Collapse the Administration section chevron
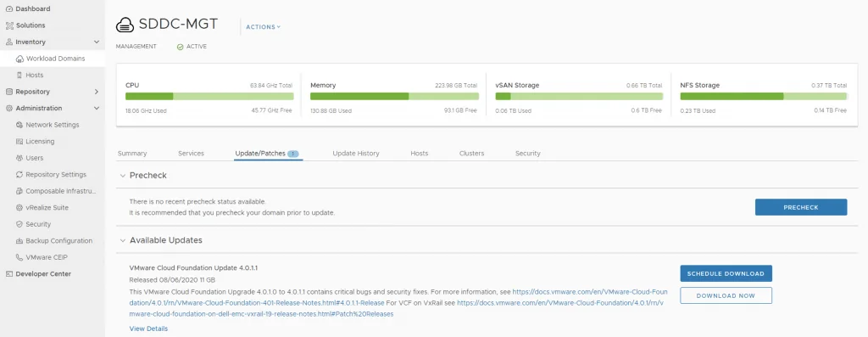 point(97,109)
